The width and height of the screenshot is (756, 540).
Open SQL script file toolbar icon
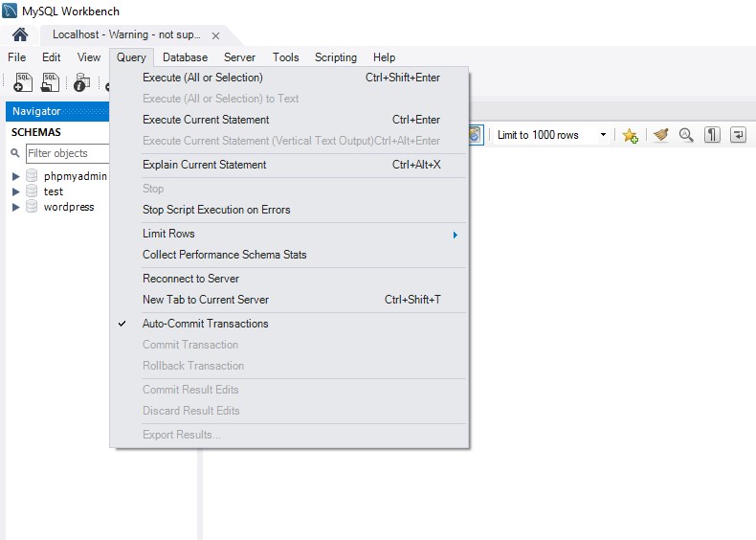click(x=50, y=83)
